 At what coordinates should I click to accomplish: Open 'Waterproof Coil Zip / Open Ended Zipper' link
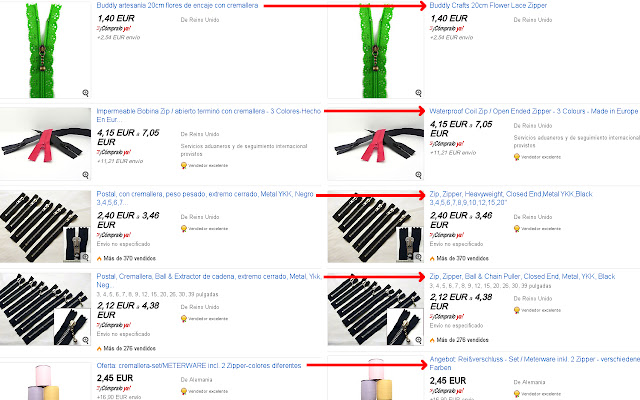(533, 111)
